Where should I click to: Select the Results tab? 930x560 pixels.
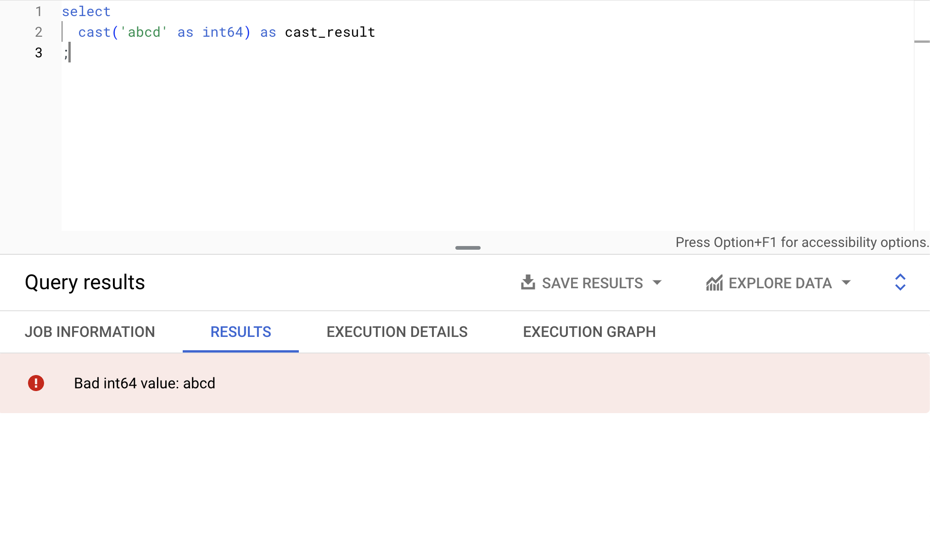tap(241, 332)
